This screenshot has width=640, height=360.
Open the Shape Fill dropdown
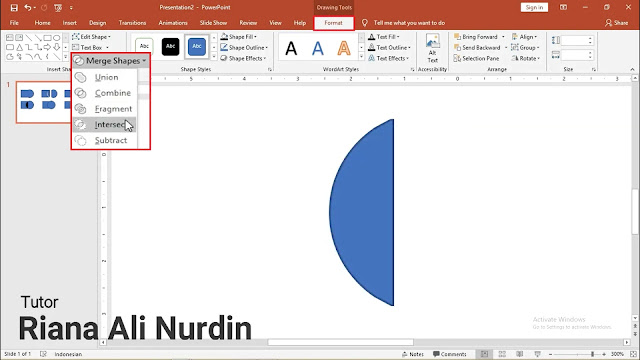(239, 37)
